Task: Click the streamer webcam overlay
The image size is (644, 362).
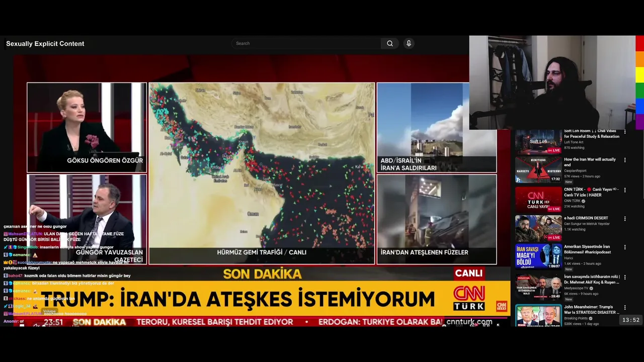Action: (x=552, y=82)
